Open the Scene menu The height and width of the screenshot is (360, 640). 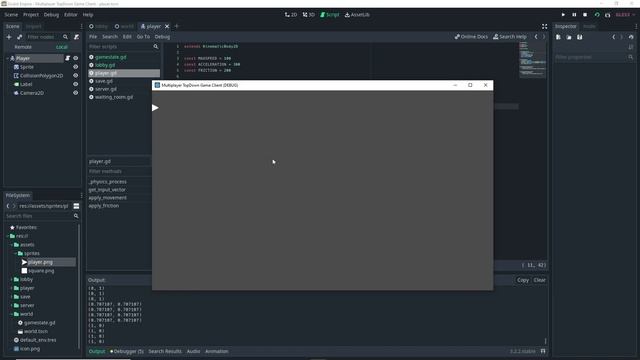click(x=11, y=15)
